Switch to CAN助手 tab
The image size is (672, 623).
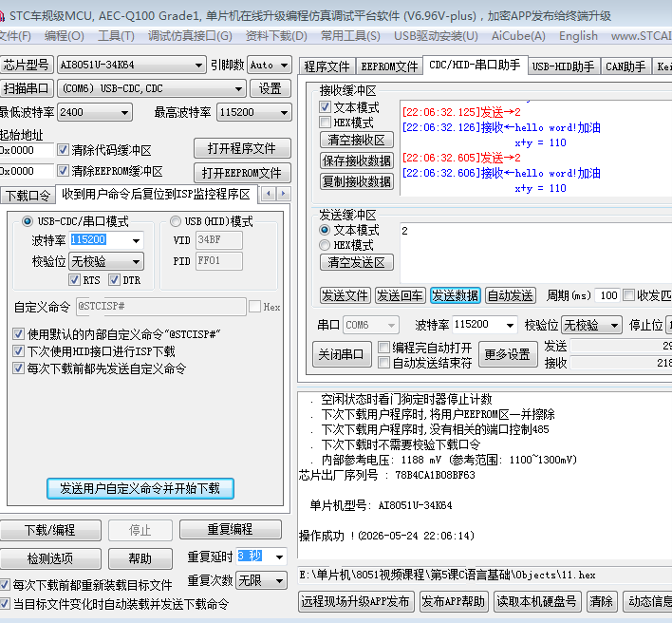point(625,66)
